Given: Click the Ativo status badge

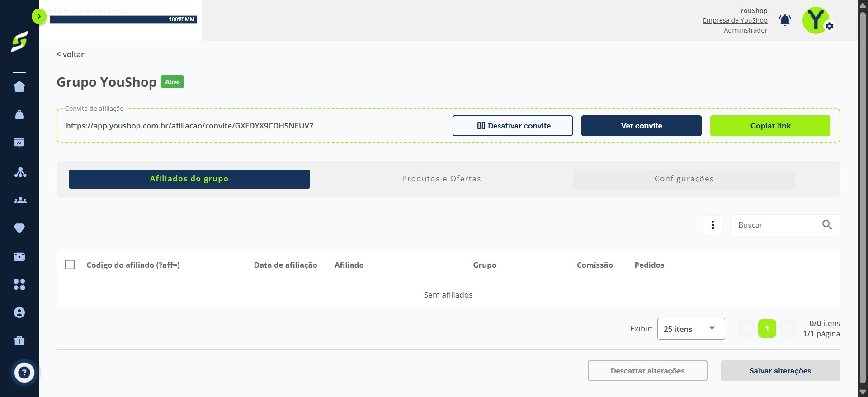Looking at the screenshot, I should (172, 82).
